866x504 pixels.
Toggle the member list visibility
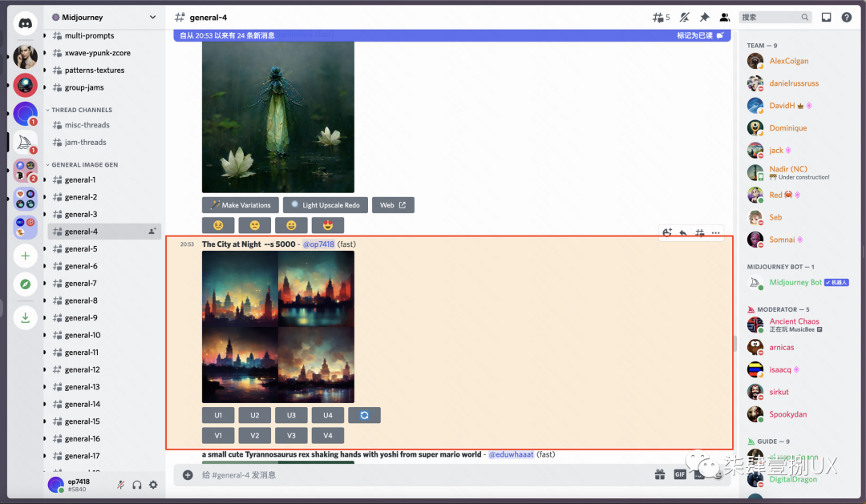[x=725, y=18]
